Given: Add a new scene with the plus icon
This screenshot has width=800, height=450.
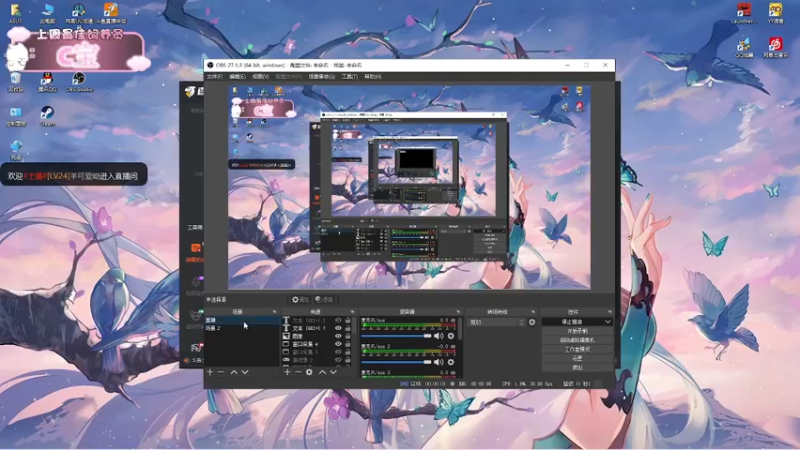Looking at the screenshot, I should click(x=210, y=372).
